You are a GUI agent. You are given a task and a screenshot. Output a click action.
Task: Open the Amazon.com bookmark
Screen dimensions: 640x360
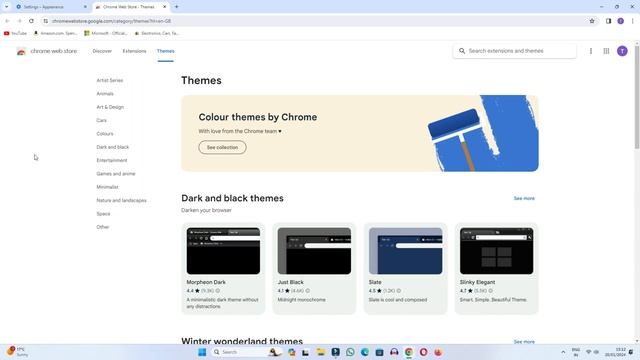tap(55, 33)
